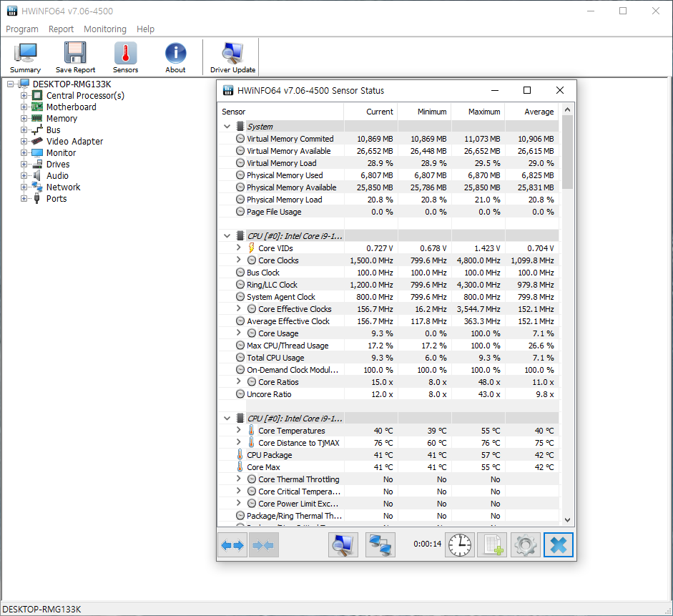
Task: Click the Average column header
Action: [532, 112]
